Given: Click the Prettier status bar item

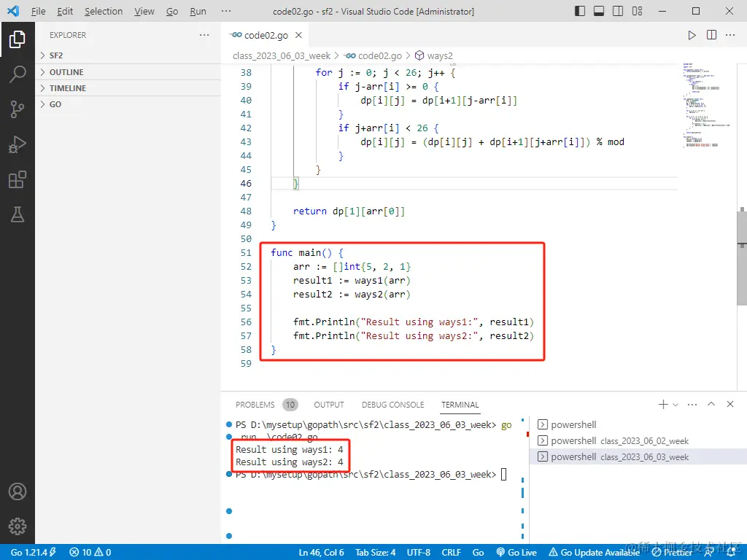Looking at the screenshot, I should click(672, 553).
